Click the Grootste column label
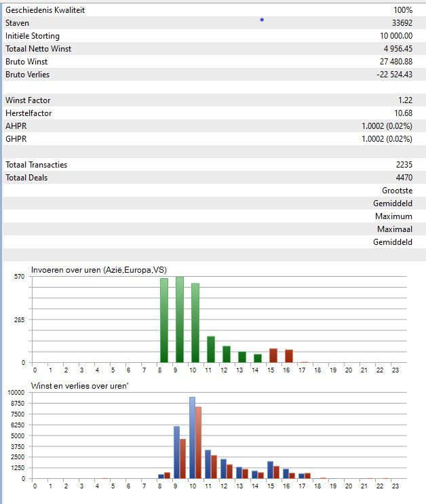 tap(397, 191)
